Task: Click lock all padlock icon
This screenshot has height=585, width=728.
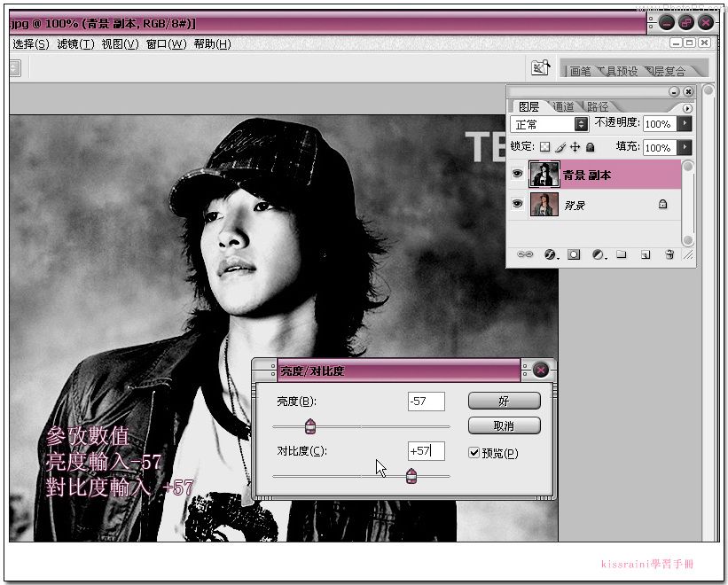Action: (x=590, y=147)
